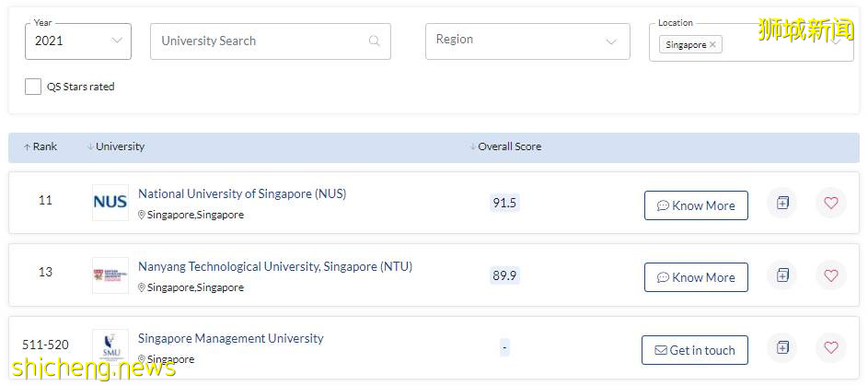Add NTU to comparison list icon
This screenshot has height=386, width=868.
782,275
